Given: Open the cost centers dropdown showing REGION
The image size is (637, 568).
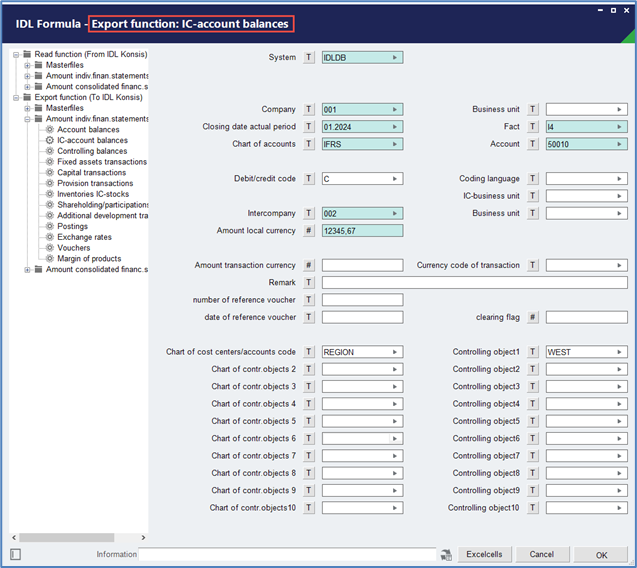Looking at the screenshot, I should tap(394, 352).
